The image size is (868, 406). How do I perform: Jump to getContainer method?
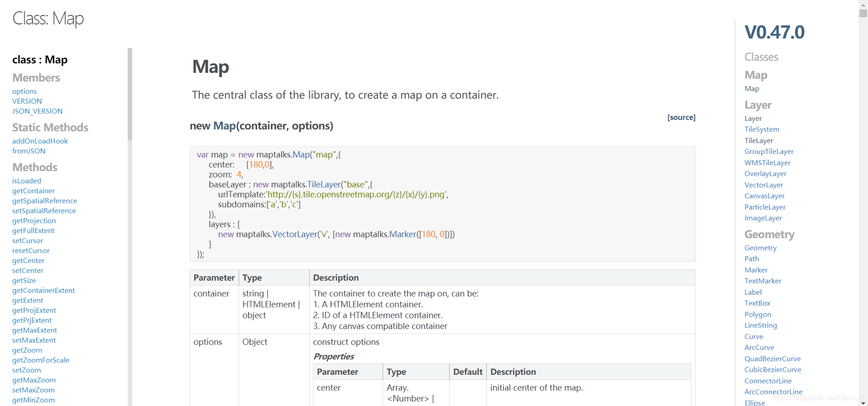[x=34, y=191]
